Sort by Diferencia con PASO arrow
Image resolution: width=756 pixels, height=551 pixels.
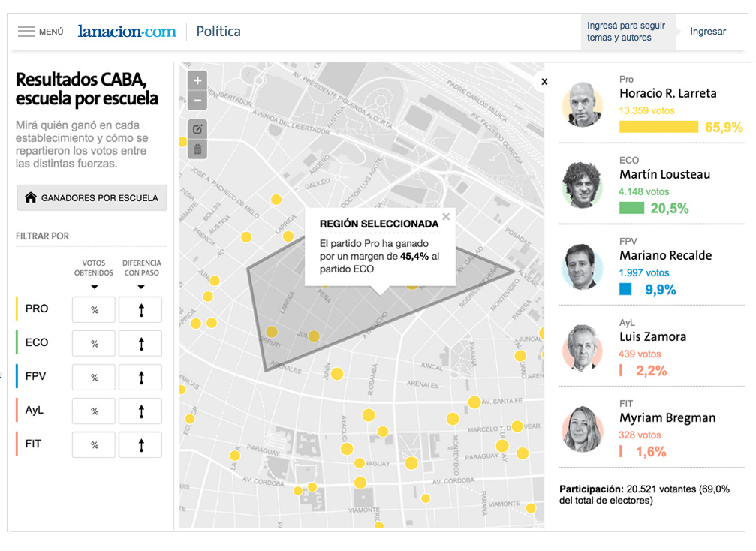point(140,287)
